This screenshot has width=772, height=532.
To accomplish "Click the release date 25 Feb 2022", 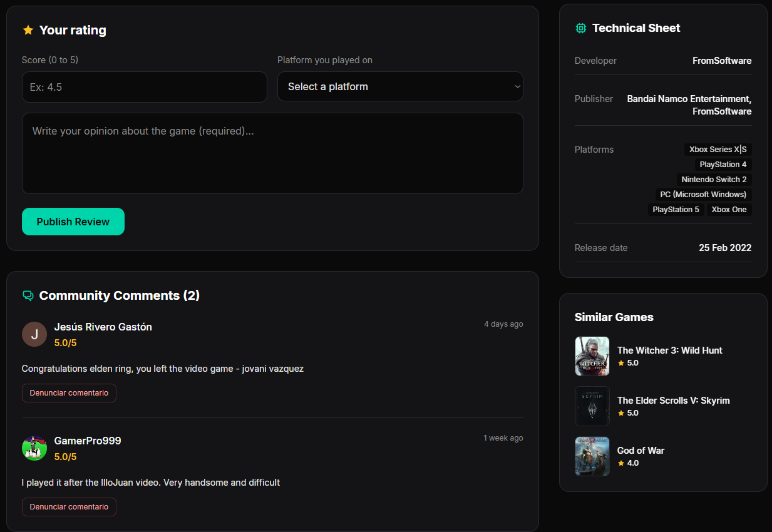I will [x=725, y=248].
